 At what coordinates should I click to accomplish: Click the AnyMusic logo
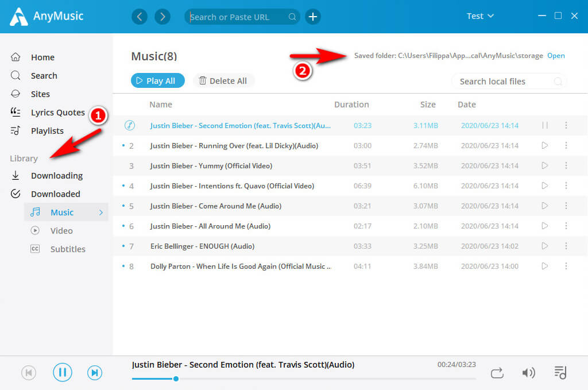[x=47, y=17]
